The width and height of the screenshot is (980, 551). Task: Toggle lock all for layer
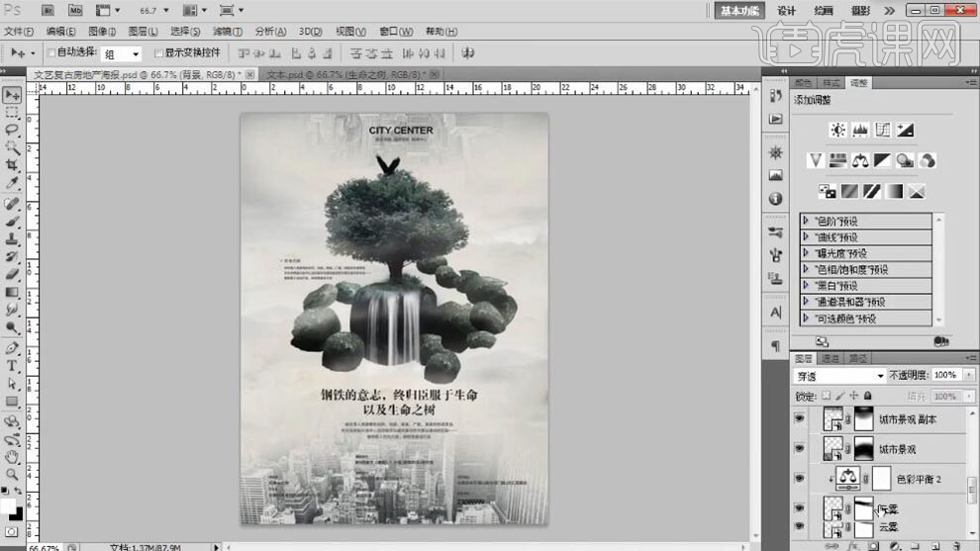(x=867, y=396)
